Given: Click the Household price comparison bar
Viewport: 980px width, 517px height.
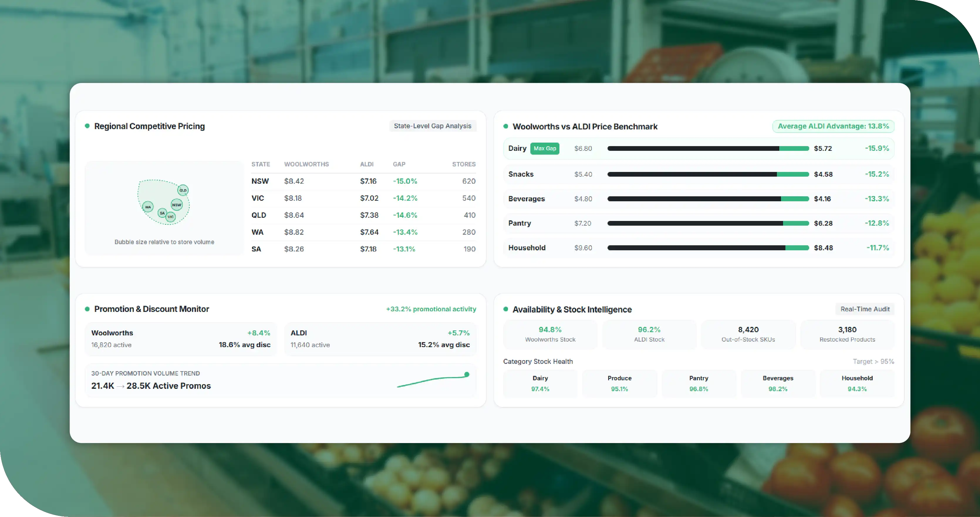Looking at the screenshot, I should (708, 248).
